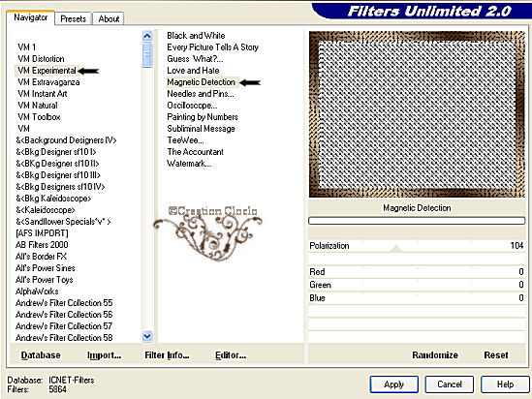Randomize the filter settings
This screenshot has width=532, height=399.
click(435, 354)
